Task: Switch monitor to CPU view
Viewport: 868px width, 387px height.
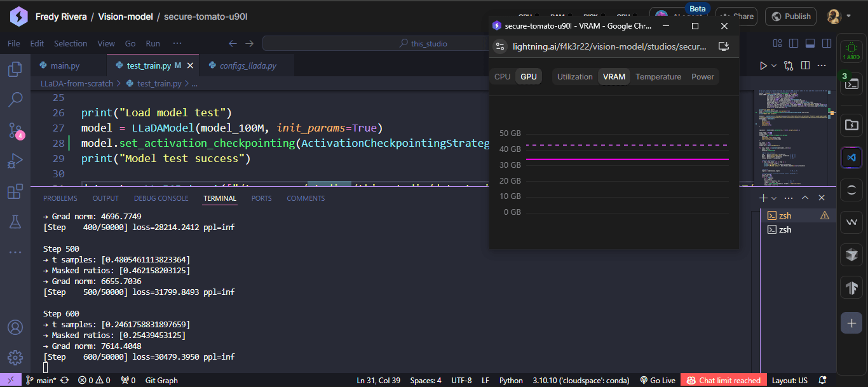Action: (x=502, y=77)
